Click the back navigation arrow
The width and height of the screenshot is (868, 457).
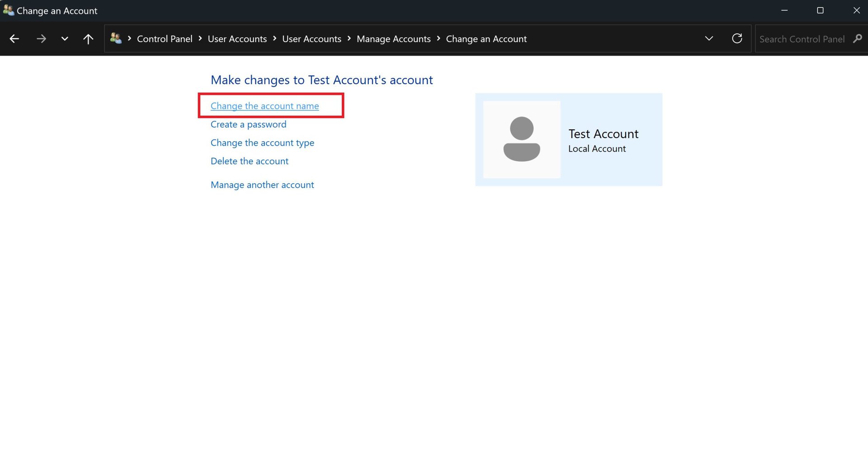coord(14,38)
